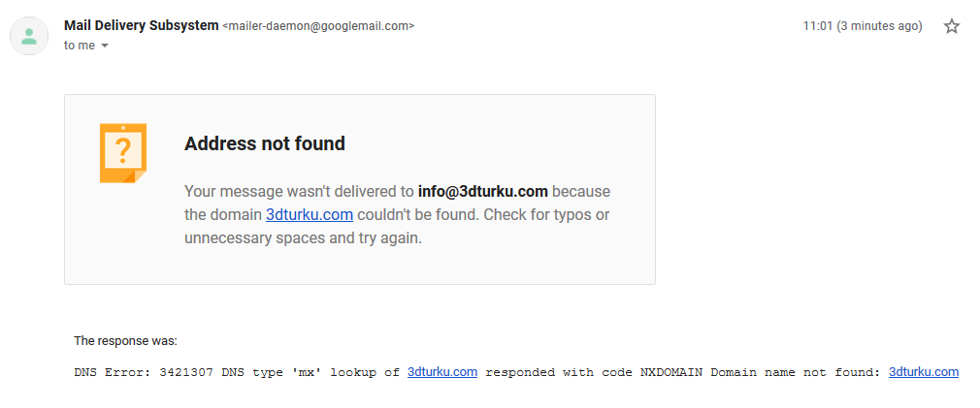Viewport: 980px width, 408px height.
Task: Star this bounced email message
Action: (951, 26)
